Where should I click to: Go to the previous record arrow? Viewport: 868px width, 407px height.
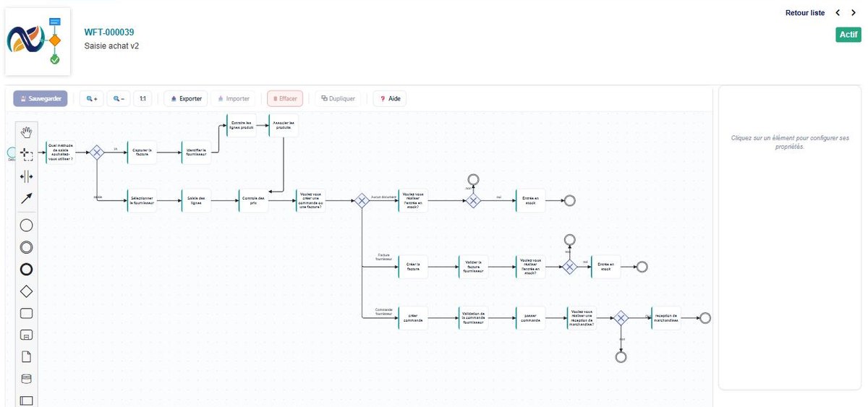click(x=838, y=13)
